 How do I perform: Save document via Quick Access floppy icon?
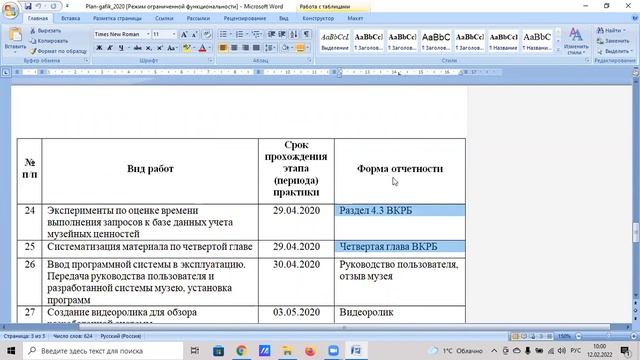coord(28,6)
